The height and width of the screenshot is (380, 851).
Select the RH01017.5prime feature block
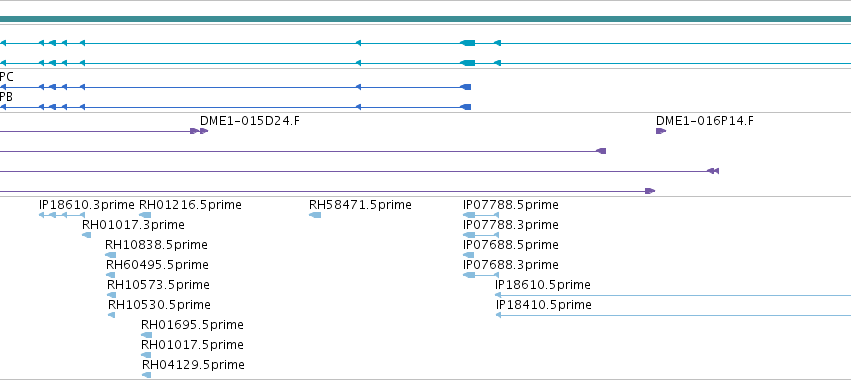(x=146, y=355)
